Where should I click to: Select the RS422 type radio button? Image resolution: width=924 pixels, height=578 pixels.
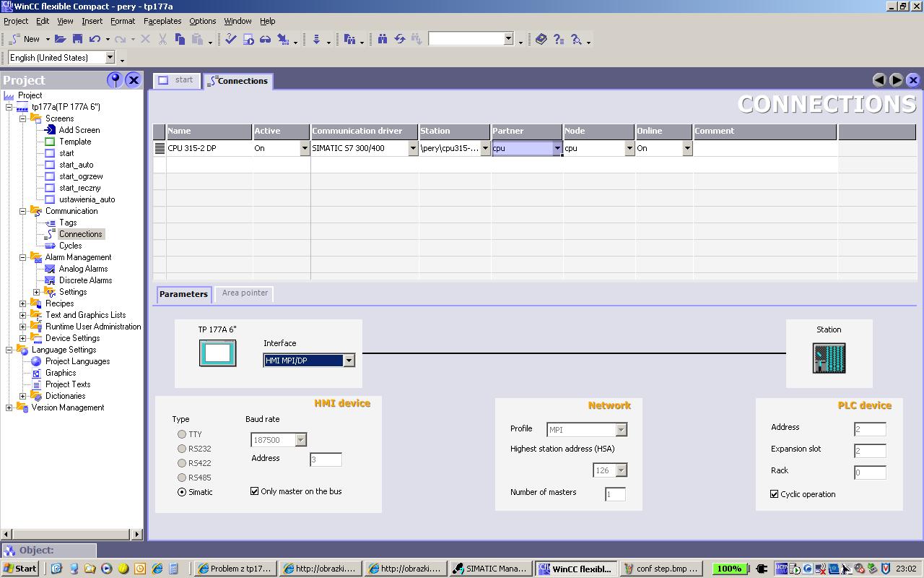pyautogui.click(x=182, y=463)
